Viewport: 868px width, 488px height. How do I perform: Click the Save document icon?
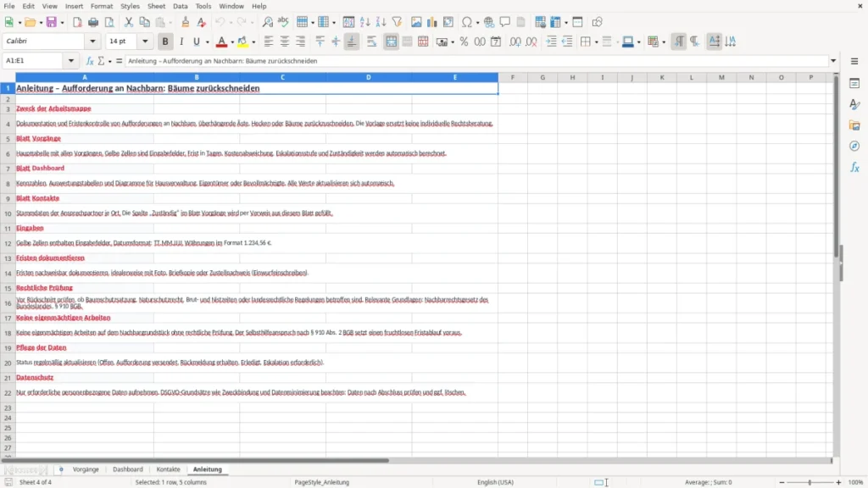(52, 22)
